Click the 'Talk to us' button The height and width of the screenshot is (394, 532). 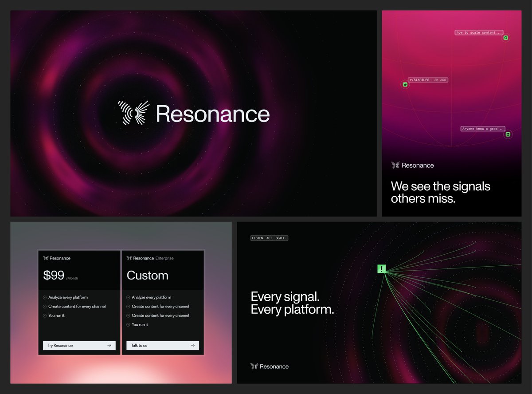(163, 345)
